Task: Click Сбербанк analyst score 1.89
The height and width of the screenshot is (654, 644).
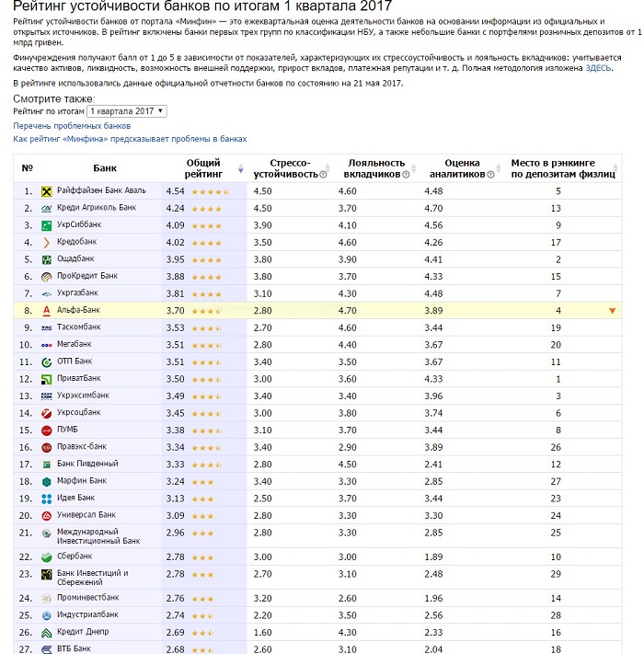Action: pyautogui.click(x=433, y=557)
